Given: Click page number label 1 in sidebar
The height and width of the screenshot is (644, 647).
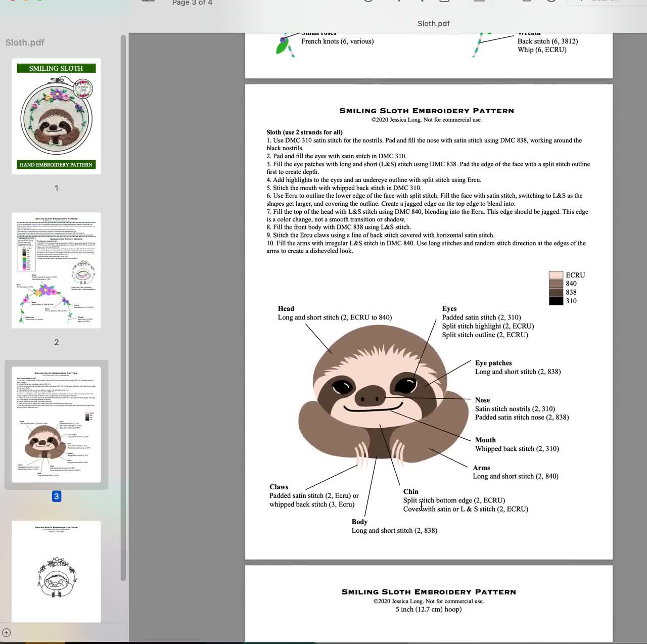Looking at the screenshot, I should tap(57, 188).
